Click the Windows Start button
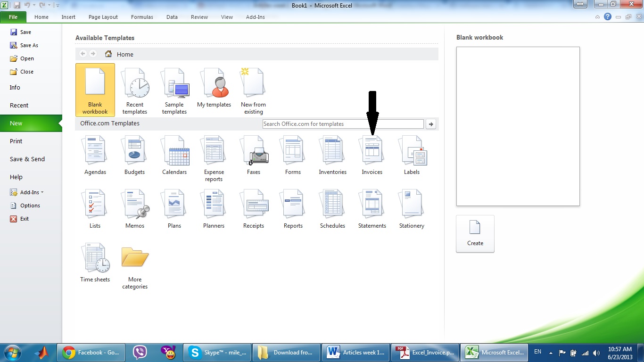This screenshot has height=362, width=644. click(12, 352)
